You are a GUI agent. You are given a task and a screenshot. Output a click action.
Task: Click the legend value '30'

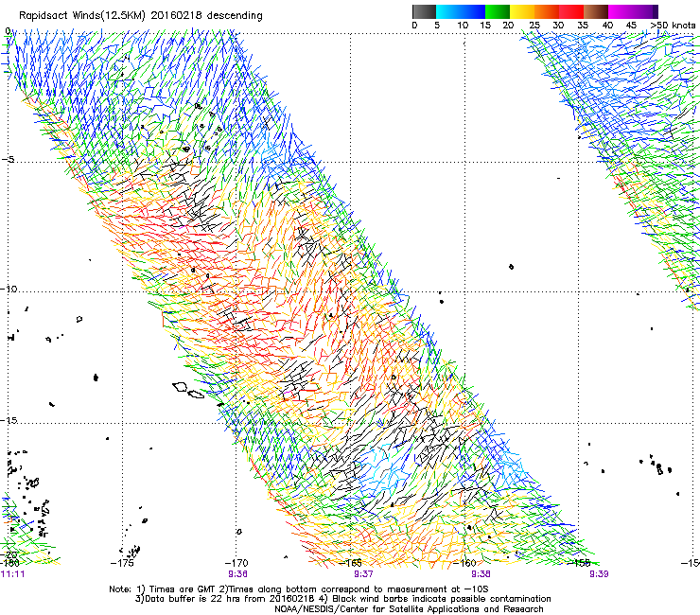pos(558,26)
